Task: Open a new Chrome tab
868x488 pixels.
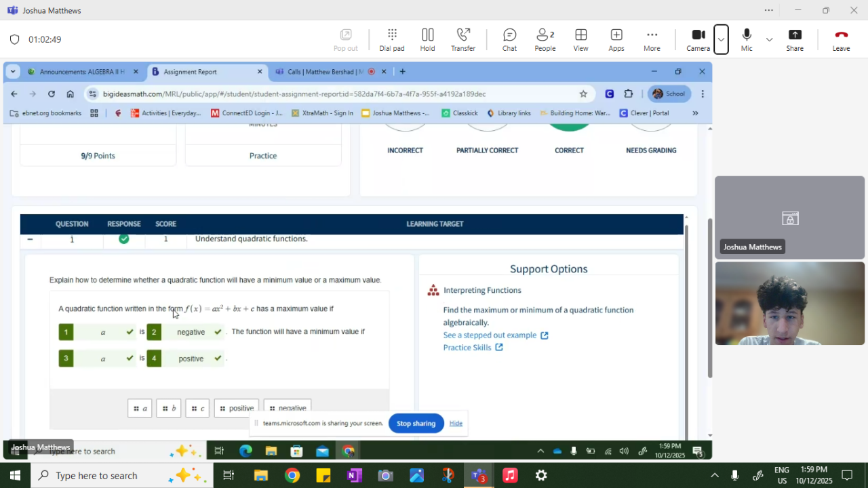Action: tap(403, 72)
